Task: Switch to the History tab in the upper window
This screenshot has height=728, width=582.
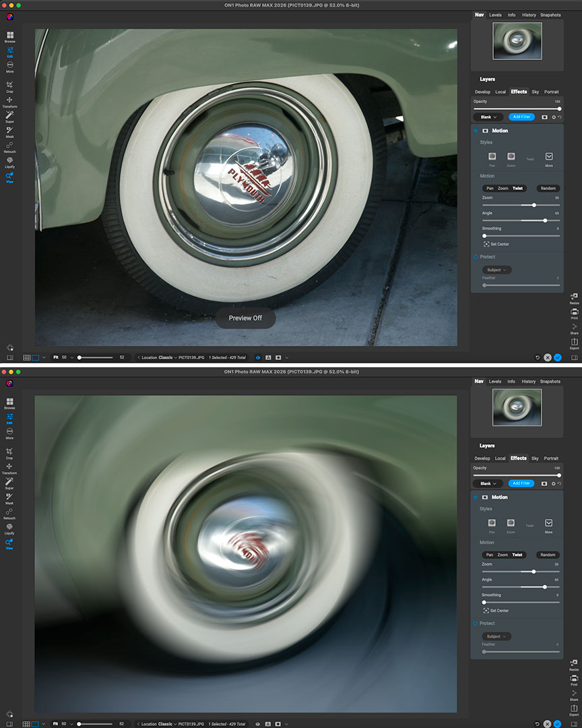Action: pos(529,15)
